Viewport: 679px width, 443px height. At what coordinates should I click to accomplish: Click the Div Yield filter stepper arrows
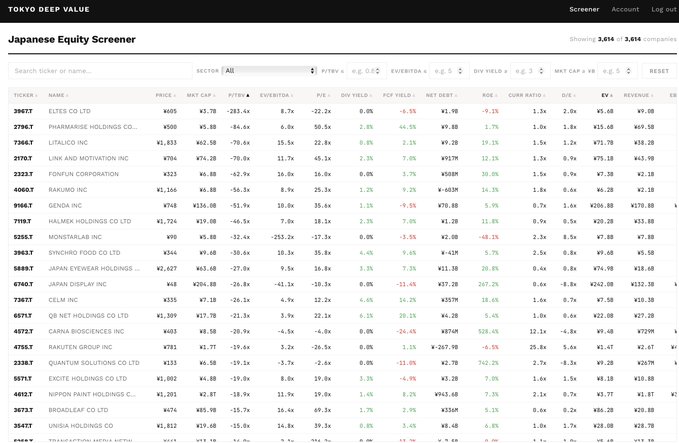click(541, 71)
